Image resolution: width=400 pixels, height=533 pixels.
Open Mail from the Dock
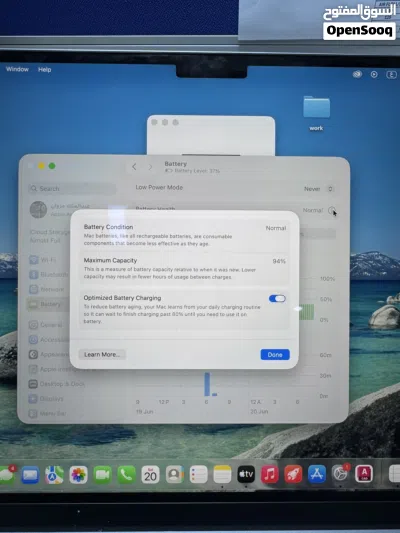(x=30, y=475)
